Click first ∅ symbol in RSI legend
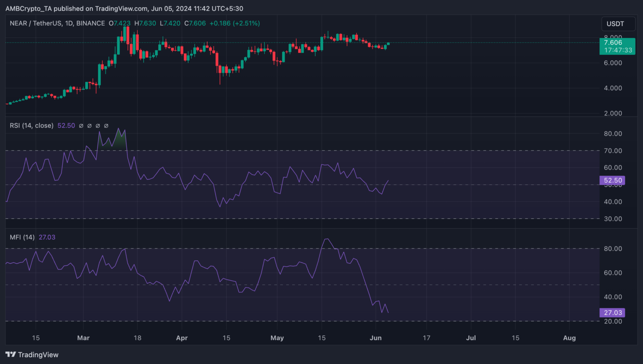643x364 pixels. tap(81, 126)
